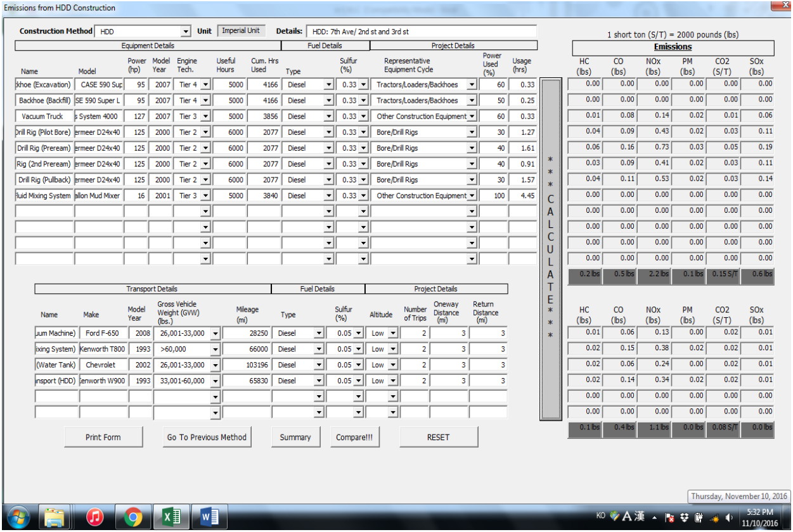Launch iTunes from the taskbar
Viewport: 793px width, 532px height.
(x=94, y=517)
